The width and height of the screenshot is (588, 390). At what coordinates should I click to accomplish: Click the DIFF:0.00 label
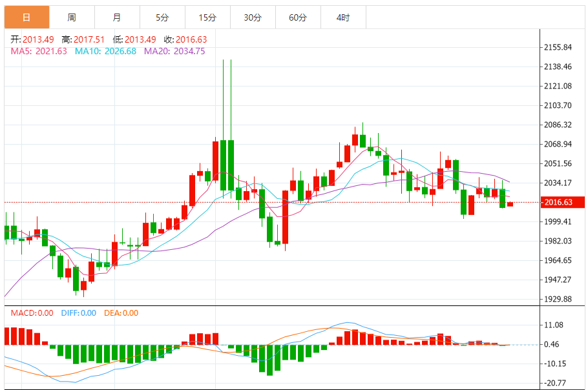pos(78,313)
